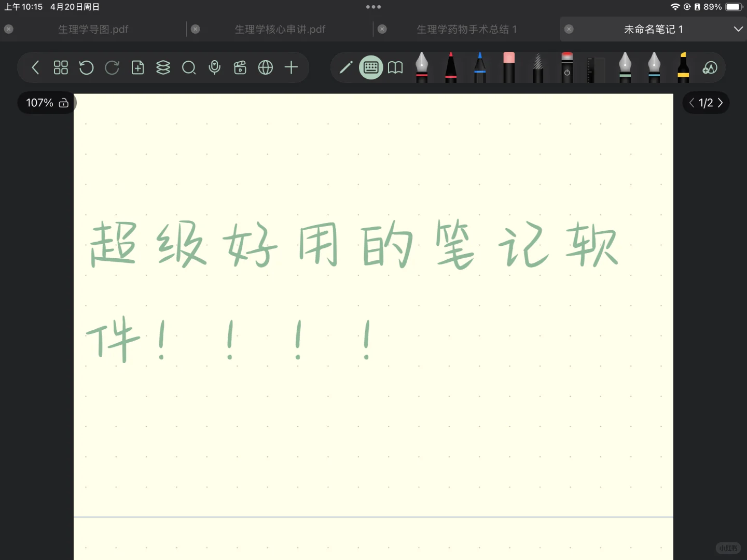This screenshot has width=747, height=560.
Task: Tap the 4月20日周日 date in status bar
Action: click(75, 7)
